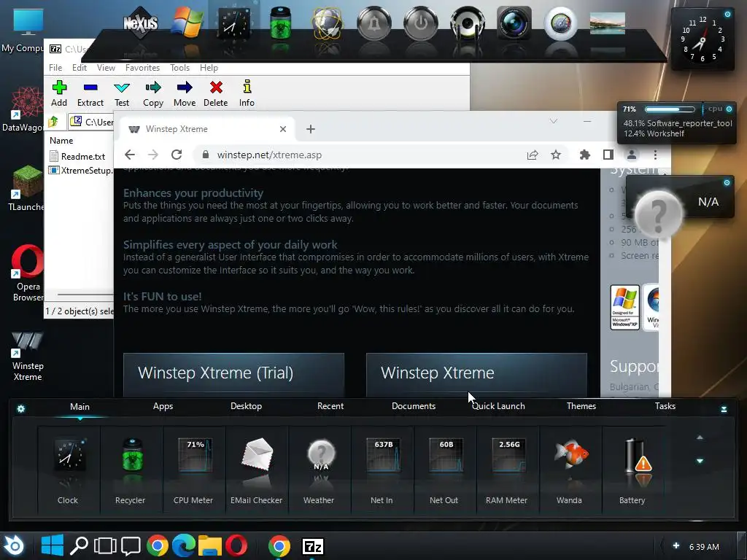The height and width of the screenshot is (560, 747).
Task: Open the 7-Zip Favorites menu
Action: [x=142, y=68]
